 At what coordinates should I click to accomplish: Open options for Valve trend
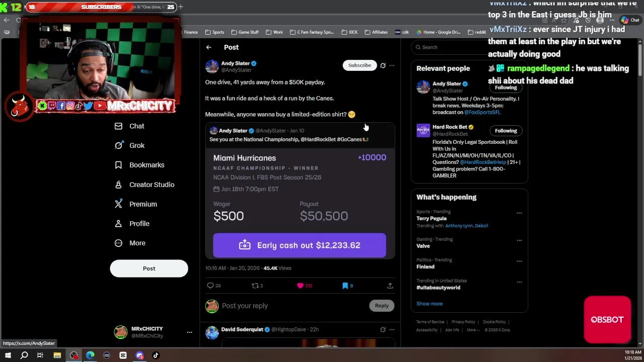(x=519, y=240)
